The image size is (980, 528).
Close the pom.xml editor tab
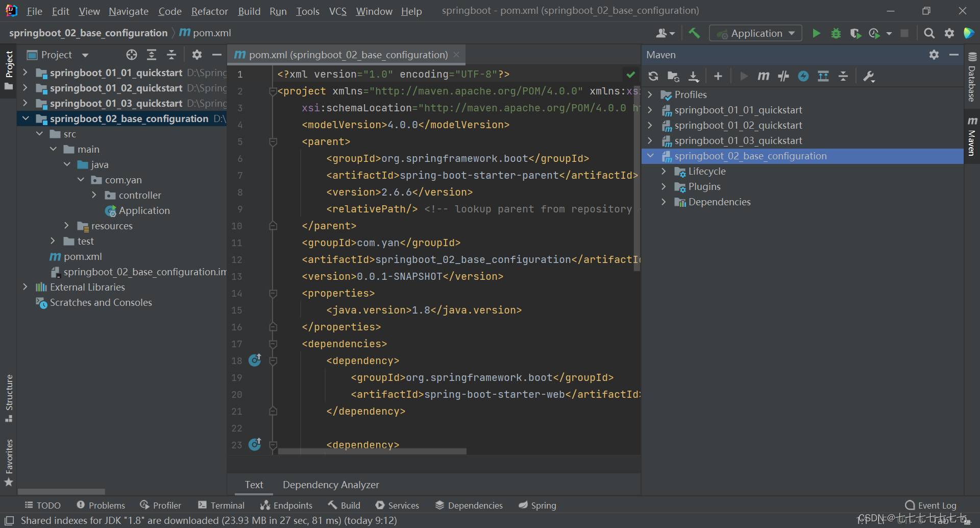(x=456, y=55)
